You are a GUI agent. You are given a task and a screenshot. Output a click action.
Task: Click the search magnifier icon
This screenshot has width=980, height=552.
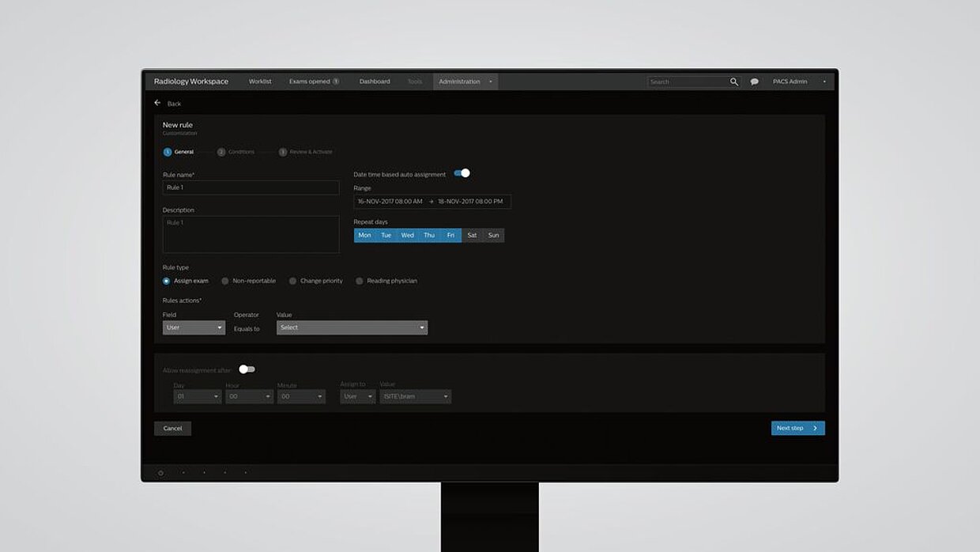tap(733, 81)
